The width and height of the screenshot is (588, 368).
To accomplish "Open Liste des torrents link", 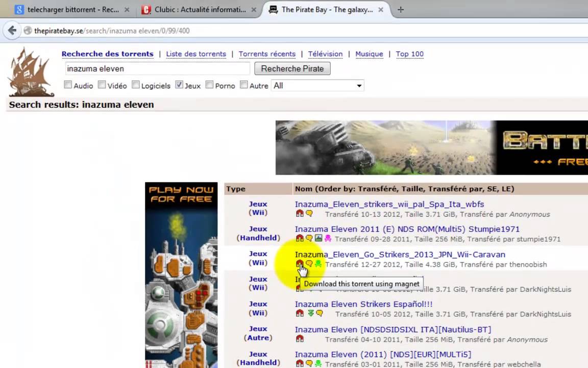I will [196, 54].
